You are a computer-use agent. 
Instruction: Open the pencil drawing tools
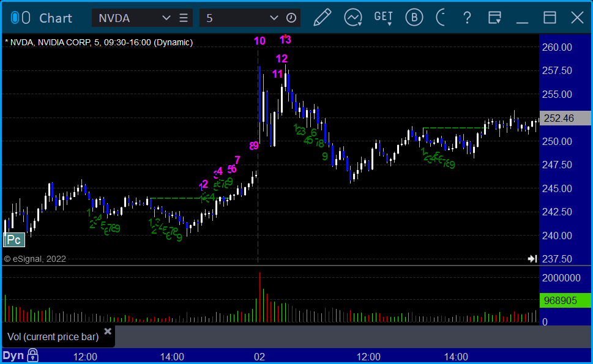pos(323,17)
